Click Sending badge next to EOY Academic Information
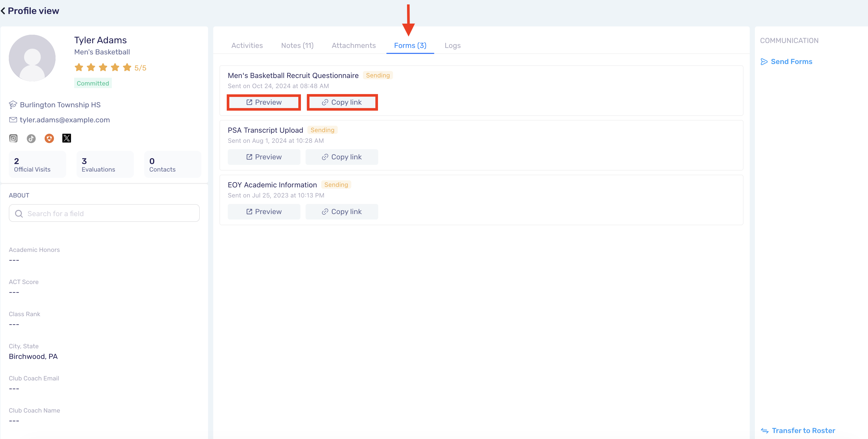This screenshot has width=868, height=439. 336,185
